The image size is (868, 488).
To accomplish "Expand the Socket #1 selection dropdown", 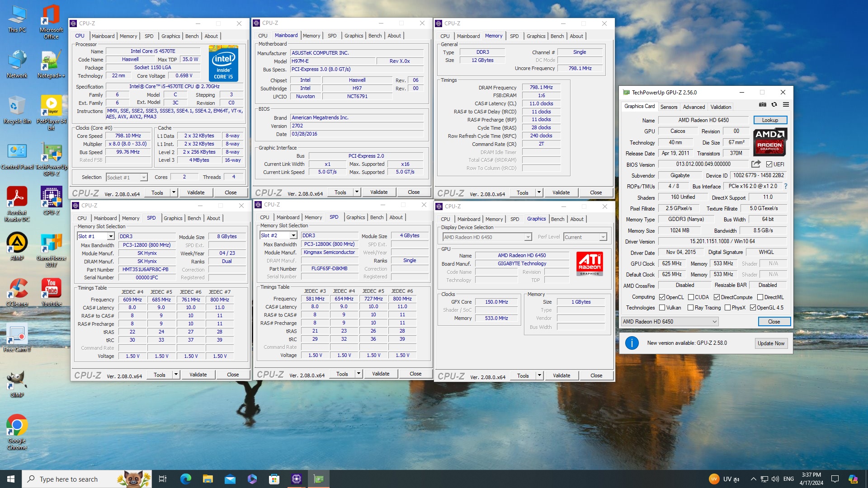I will point(143,178).
